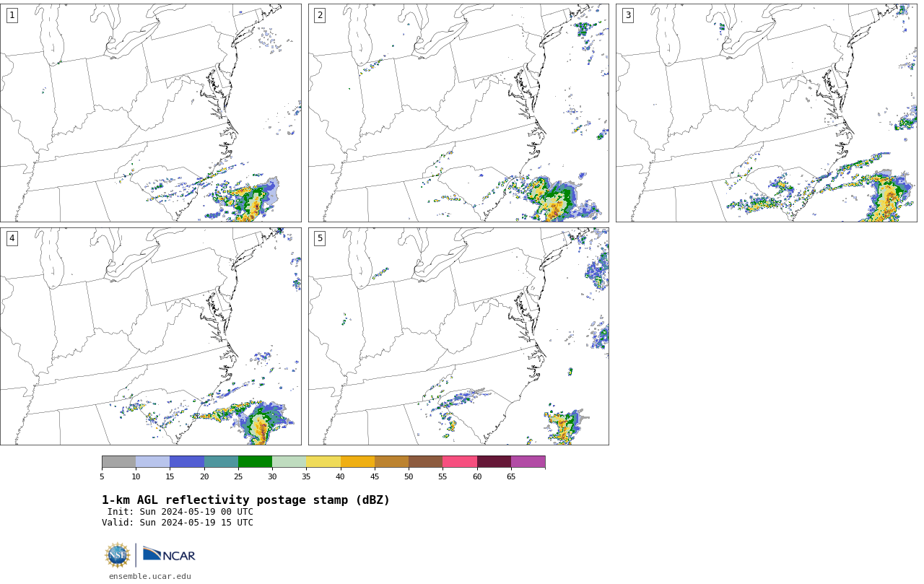Click the dark brown 50-55 dBZ swatch
Viewport: 924px width, 584px height.
425,462
